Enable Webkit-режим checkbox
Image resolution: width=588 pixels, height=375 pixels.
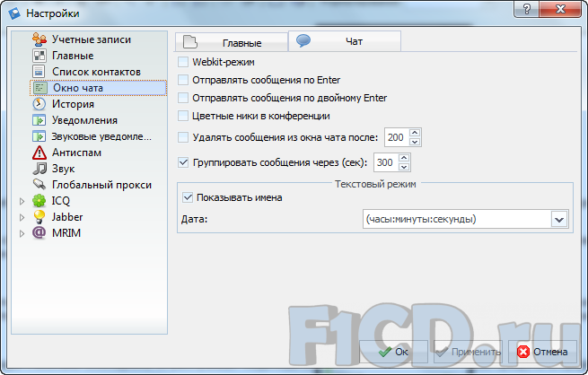point(183,62)
